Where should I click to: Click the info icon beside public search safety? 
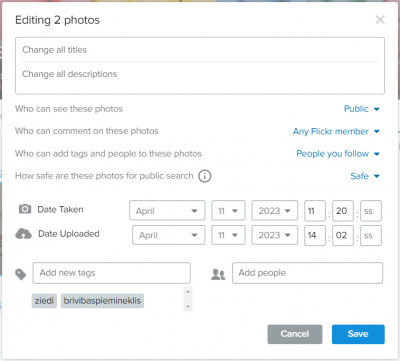[205, 176]
